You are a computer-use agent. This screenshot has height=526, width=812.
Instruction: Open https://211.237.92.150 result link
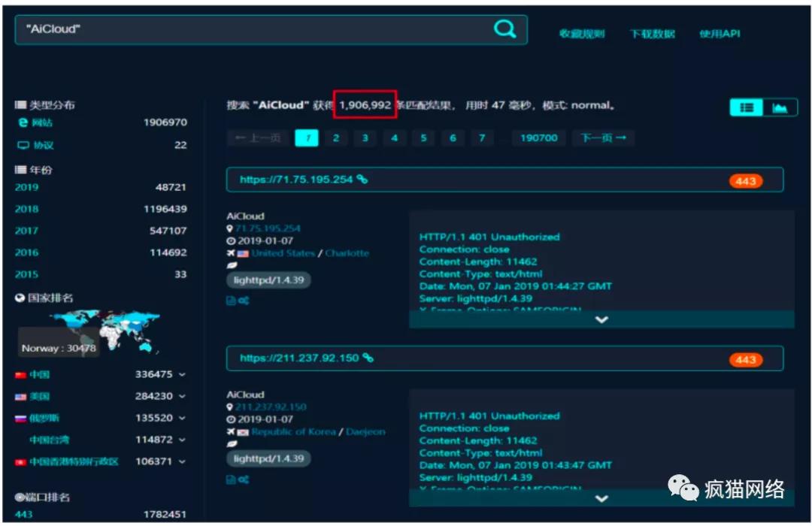[298, 358]
